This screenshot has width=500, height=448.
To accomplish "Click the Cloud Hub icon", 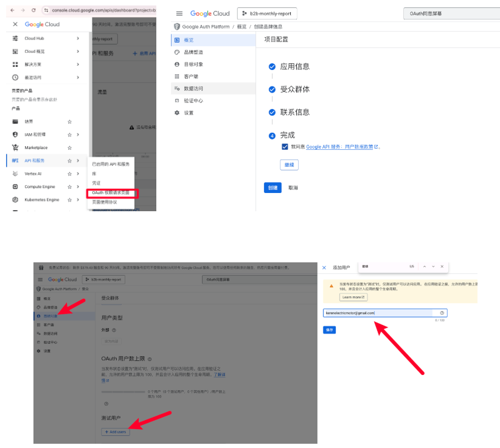I will click(x=15, y=38).
